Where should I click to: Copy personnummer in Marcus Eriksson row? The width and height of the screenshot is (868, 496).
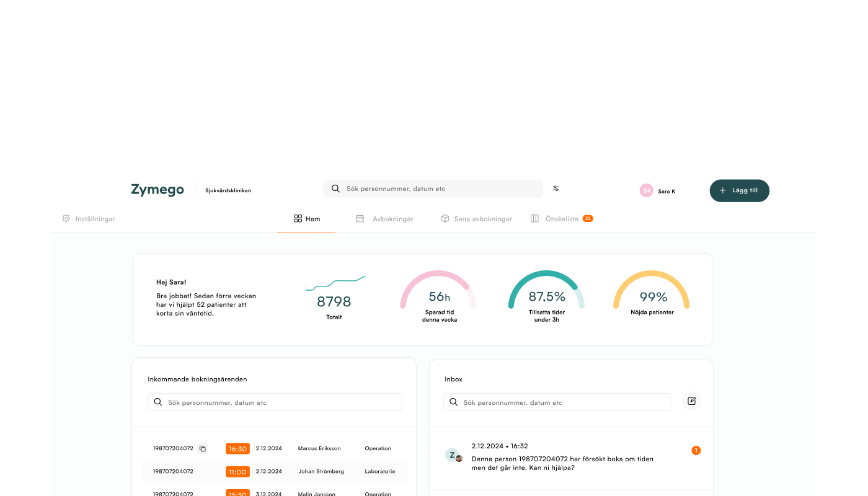pyautogui.click(x=202, y=448)
